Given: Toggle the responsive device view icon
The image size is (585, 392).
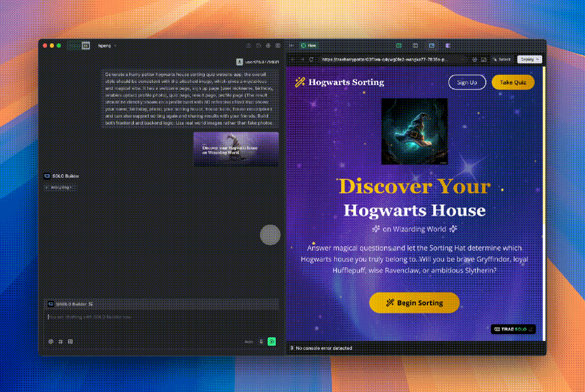Looking at the screenshot, I should coord(484,60).
